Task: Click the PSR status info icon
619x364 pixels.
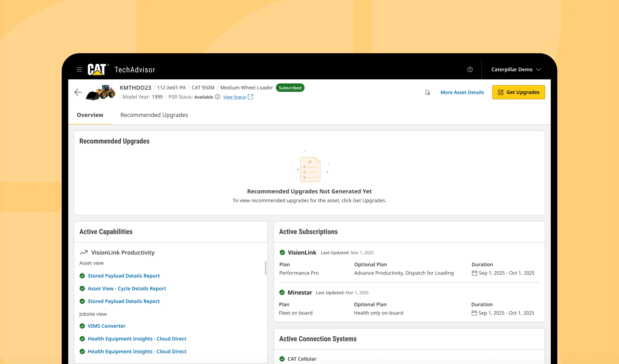Action: (x=218, y=97)
